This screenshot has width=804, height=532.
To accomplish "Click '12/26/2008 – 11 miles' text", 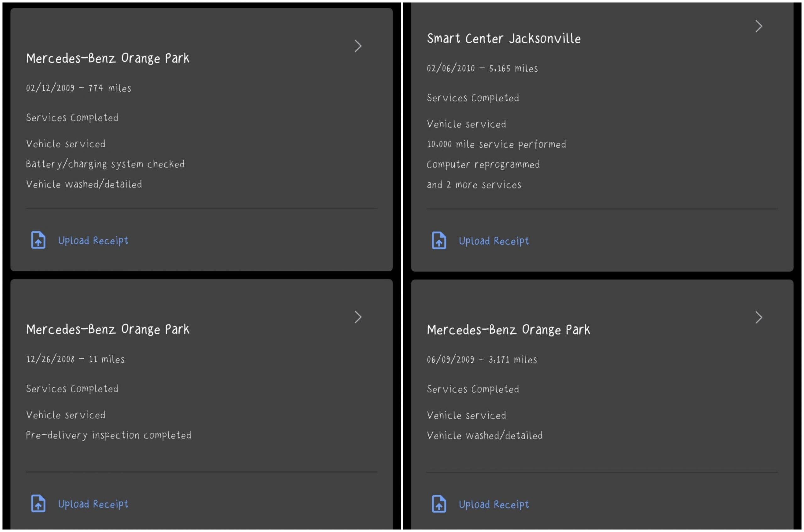I will (x=75, y=359).
